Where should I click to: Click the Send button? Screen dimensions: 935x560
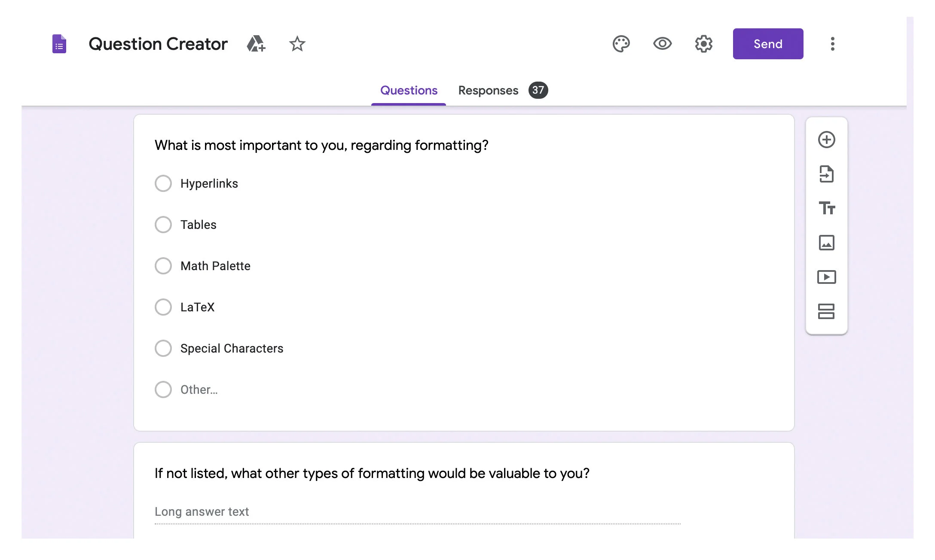(768, 44)
